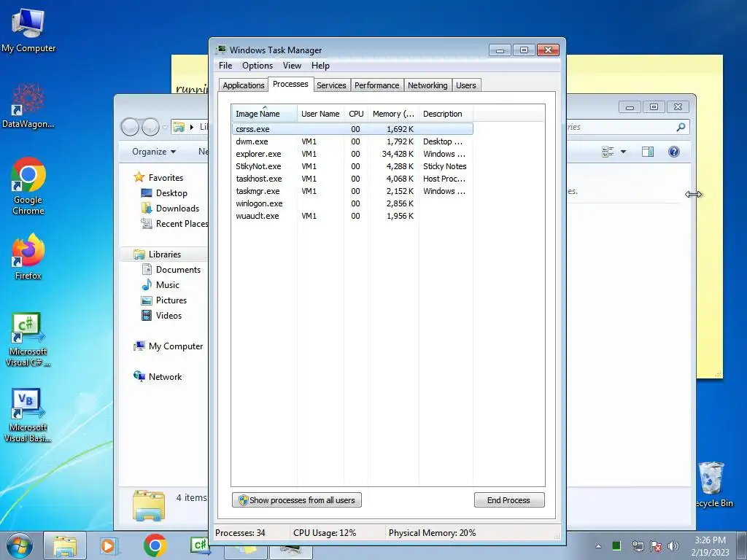747x560 pixels.
Task: Sort processes by User Name column
Action: point(320,114)
